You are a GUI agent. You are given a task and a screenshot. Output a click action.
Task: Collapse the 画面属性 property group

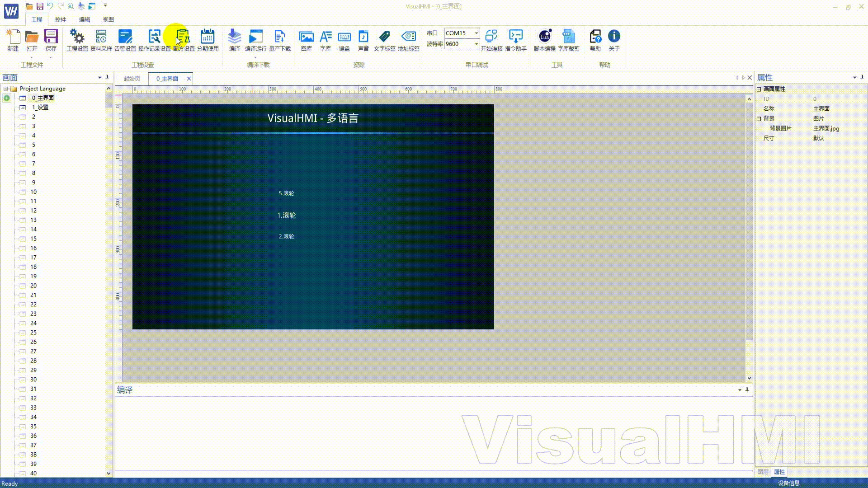(759, 89)
